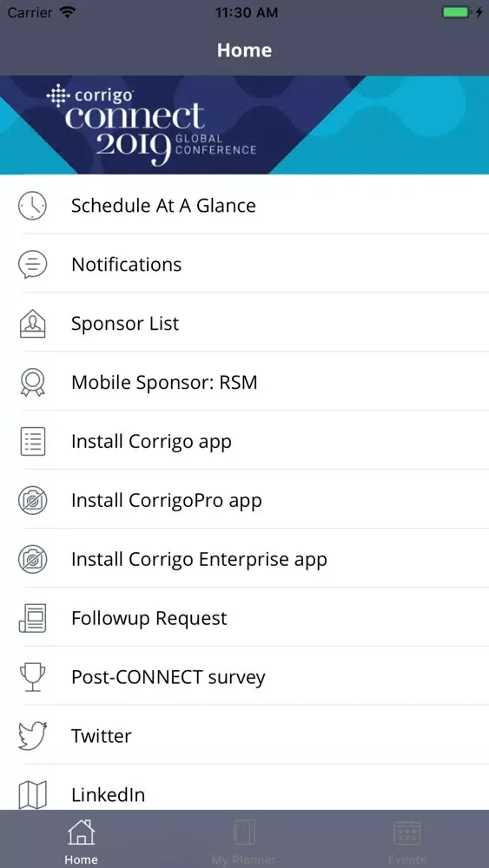
Task: Switch to the Events tab
Action: click(407, 841)
